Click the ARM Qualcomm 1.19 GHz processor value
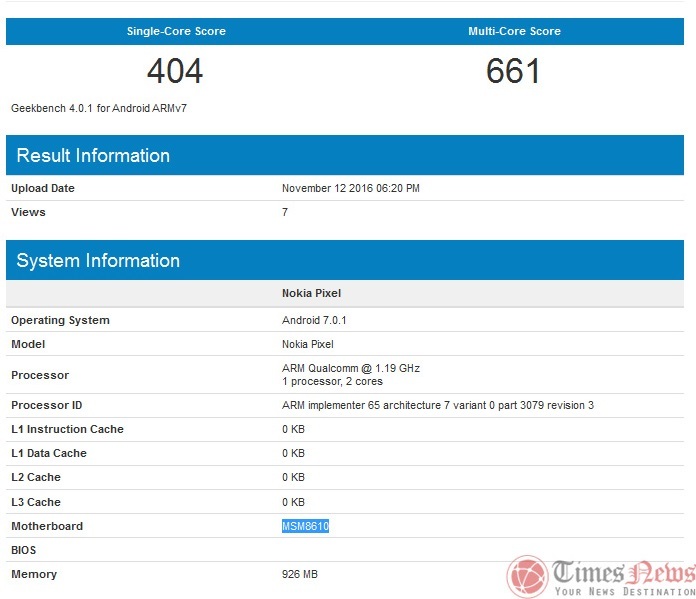Viewport: 696px width, 599px height. point(350,368)
